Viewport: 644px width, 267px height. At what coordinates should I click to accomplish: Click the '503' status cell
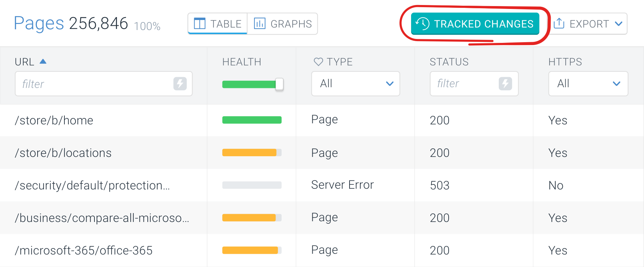click(x=440, y=186)
